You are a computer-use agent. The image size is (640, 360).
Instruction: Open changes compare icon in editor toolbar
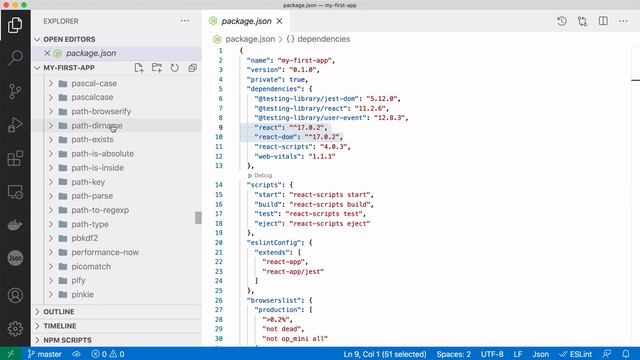[x=582, y=21]
